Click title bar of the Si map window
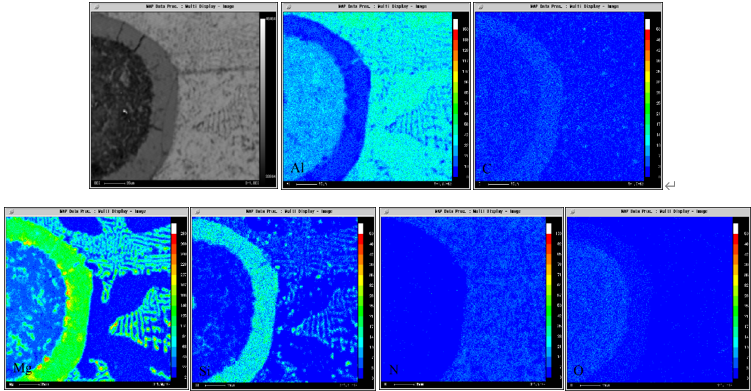751x391 pixels. click(x=283, y=211)
